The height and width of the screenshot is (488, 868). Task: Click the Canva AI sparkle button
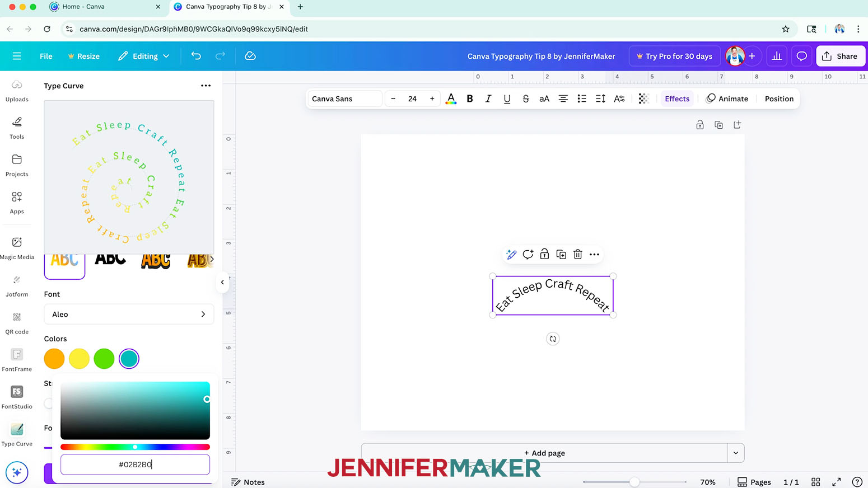(17, 472)
